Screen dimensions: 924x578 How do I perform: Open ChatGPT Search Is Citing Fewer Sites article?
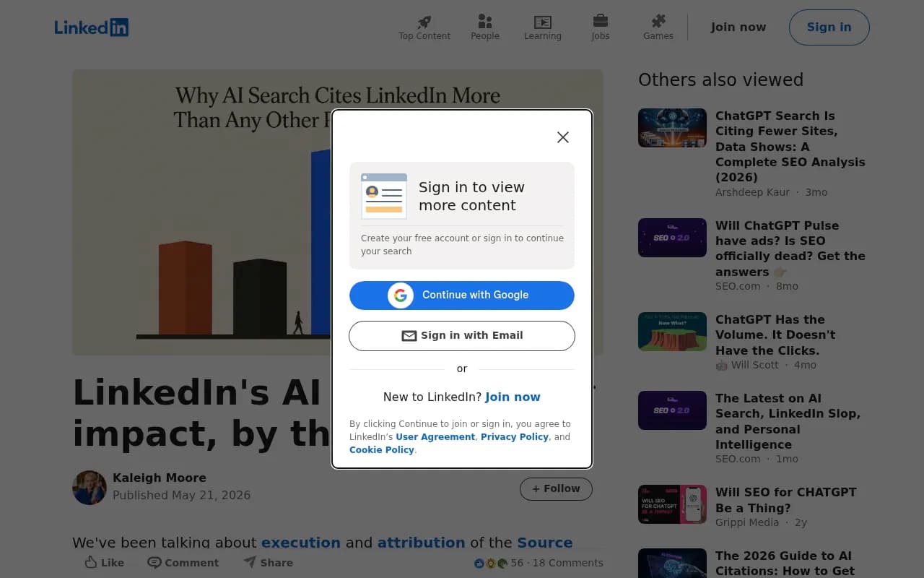790,147
